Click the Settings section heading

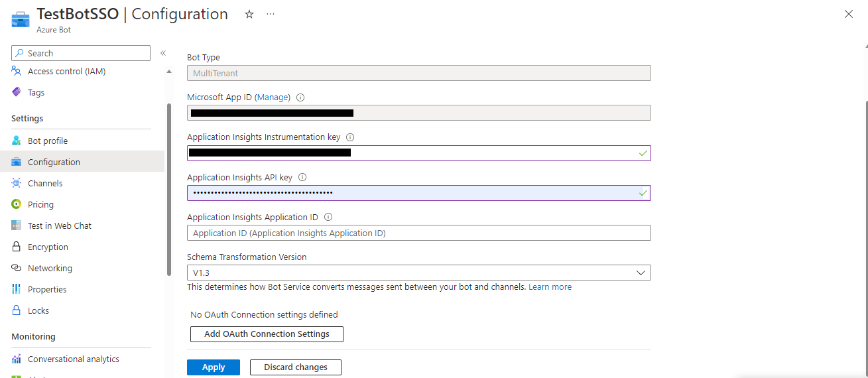tap(27, 118)
